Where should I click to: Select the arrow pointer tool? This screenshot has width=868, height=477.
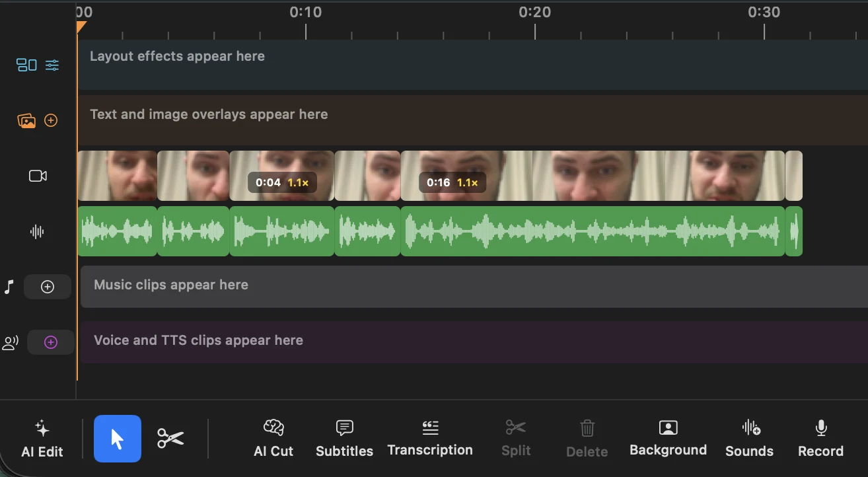(118, 438)
